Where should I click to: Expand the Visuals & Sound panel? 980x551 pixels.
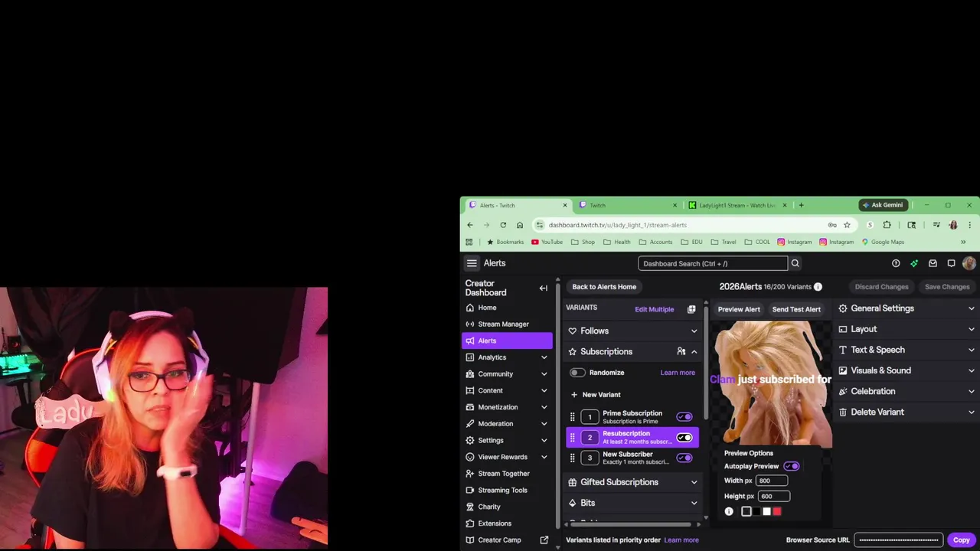[x=906, y=370]
